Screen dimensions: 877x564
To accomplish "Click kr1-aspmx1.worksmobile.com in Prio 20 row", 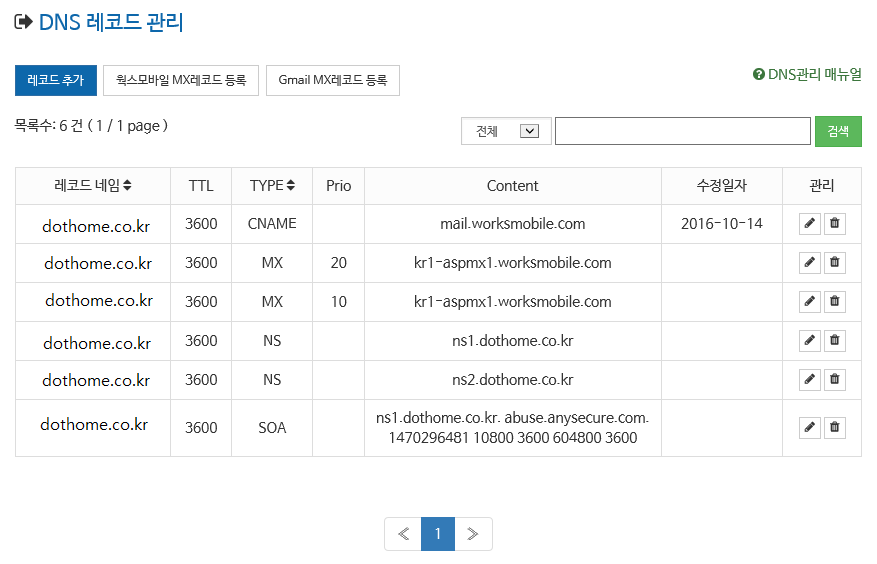I will [512, 262].
